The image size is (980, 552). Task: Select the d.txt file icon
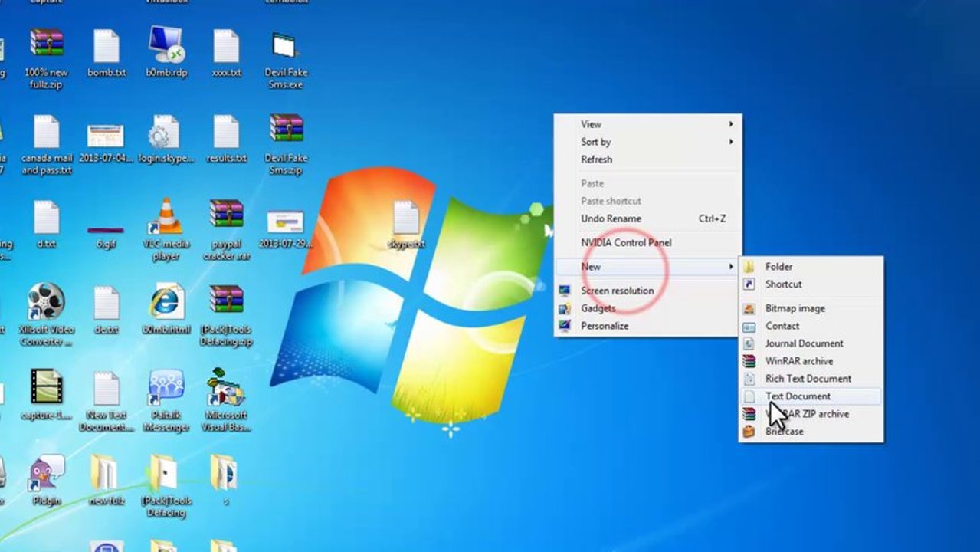47,219
